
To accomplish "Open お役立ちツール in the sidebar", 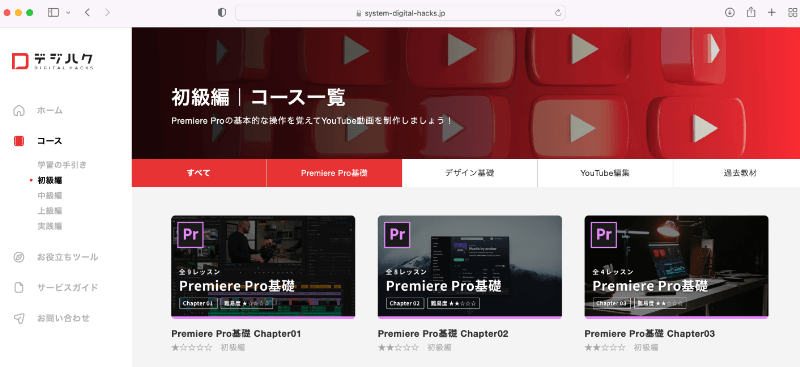I will (x=68, y=257).
